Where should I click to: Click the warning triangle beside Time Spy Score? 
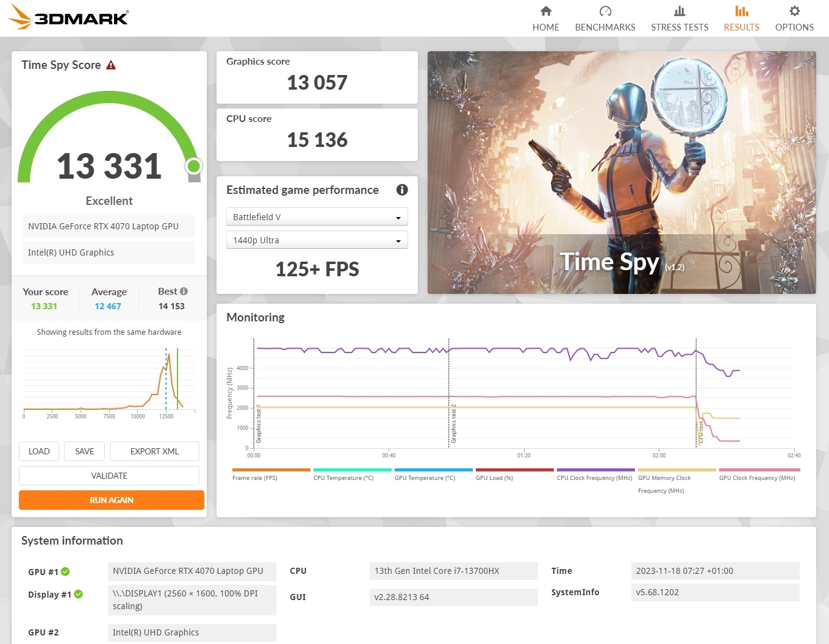pyautogui.click(x=110, y=64)
